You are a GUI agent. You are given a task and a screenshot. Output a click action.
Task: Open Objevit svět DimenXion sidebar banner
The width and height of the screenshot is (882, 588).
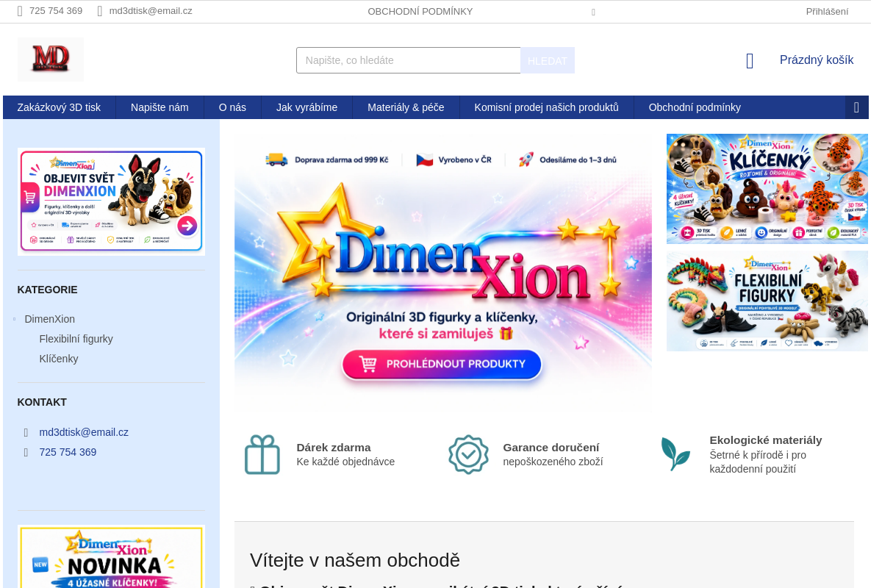pyautogui.click(x=111, y=201)
